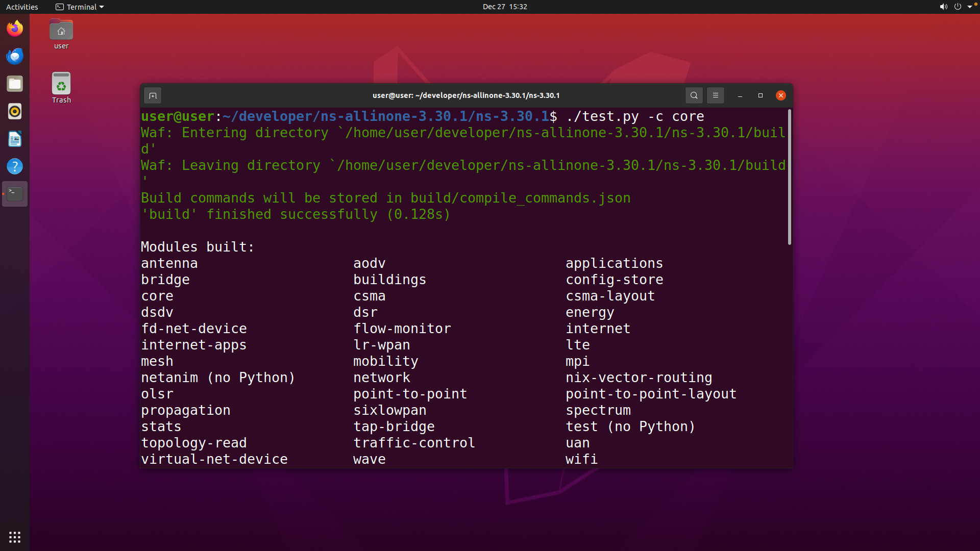
Task: Expand the system menu arrow
Action: click(x=970, y=7)
